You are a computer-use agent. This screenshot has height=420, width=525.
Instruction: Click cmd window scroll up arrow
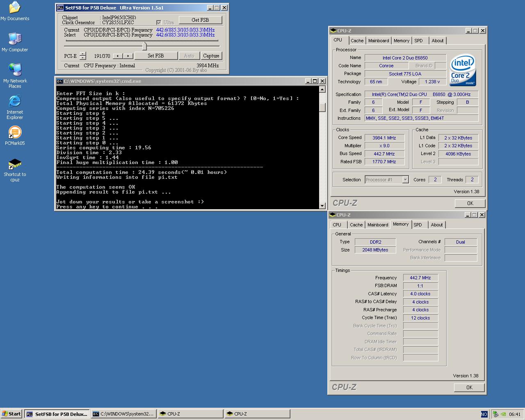(x=322, y=89)
